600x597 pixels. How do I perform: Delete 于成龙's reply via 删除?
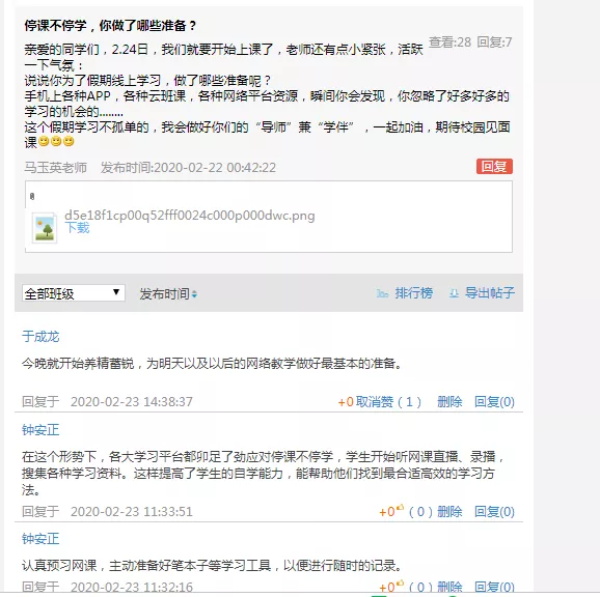pos(450,402)
